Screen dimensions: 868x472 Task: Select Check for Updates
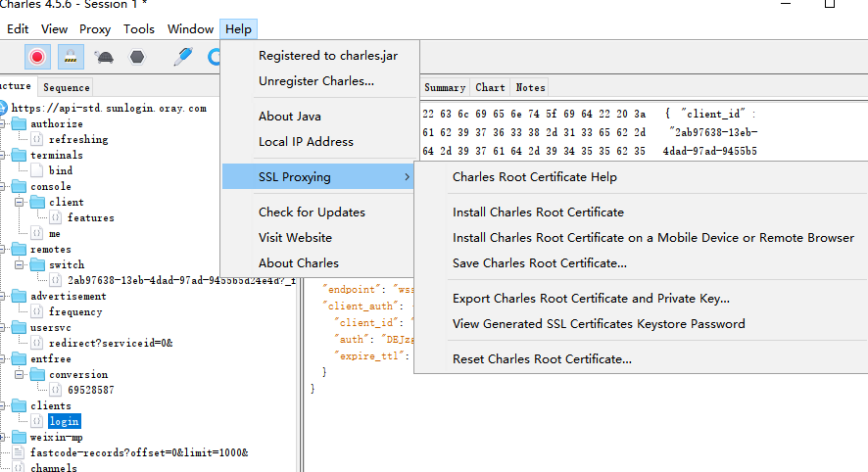(x=312, y=212)
